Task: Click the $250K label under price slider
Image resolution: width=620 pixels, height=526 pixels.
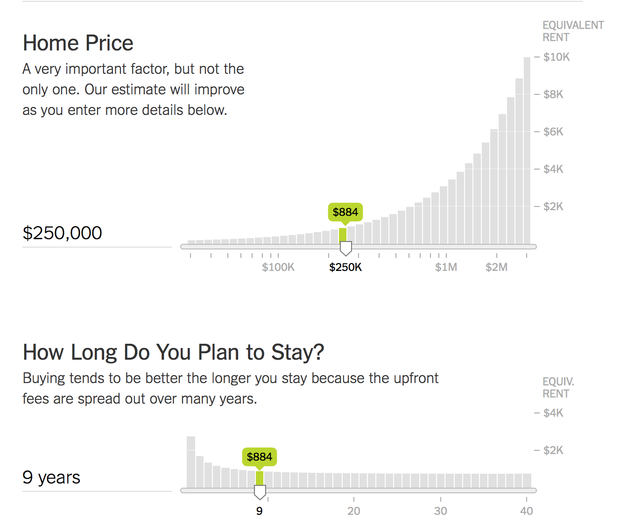Action: [x=346, y=267]
